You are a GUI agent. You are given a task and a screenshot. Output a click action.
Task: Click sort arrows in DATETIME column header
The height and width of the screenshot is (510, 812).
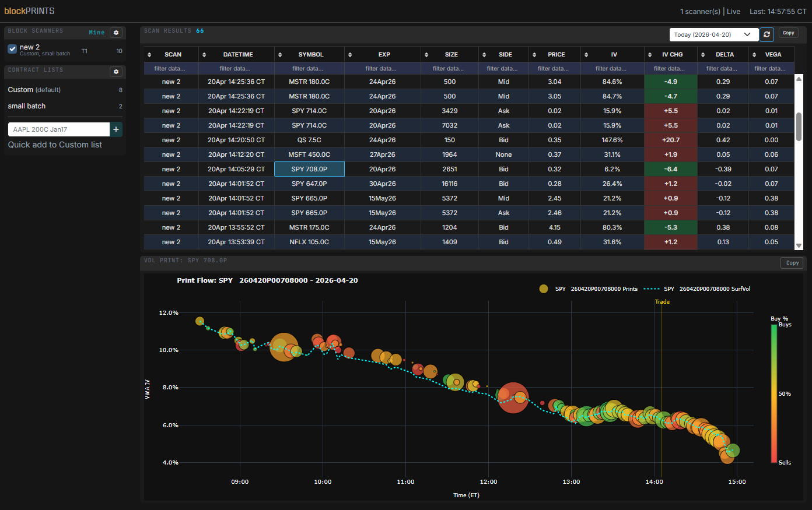204,55
